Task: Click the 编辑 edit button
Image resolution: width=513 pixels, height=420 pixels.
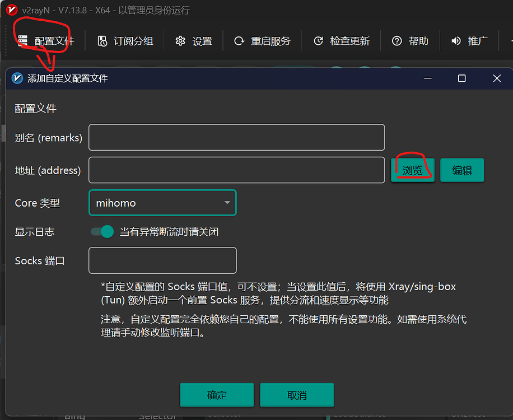Action: [462, 170]
